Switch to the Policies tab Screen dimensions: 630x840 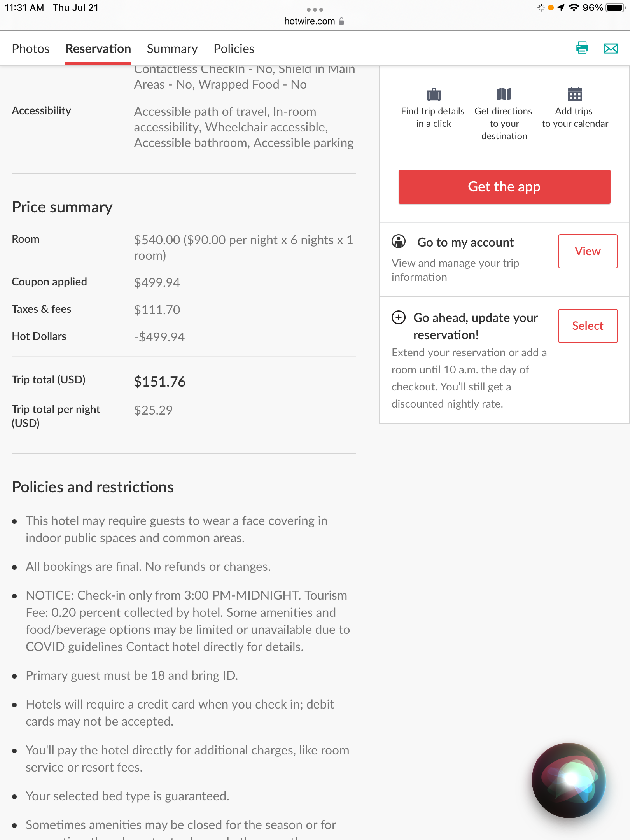pyautogui.click(x=233, y=48)
